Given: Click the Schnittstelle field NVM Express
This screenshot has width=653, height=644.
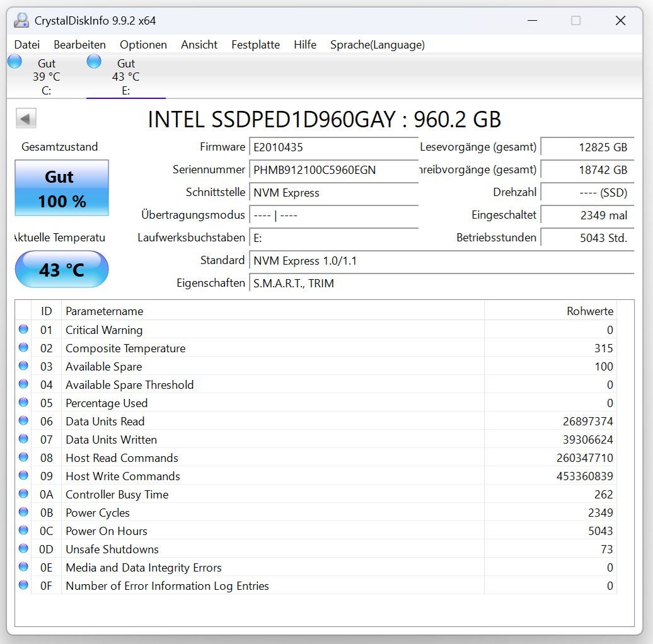Looking at the screenshot, I should coord(334,192).
